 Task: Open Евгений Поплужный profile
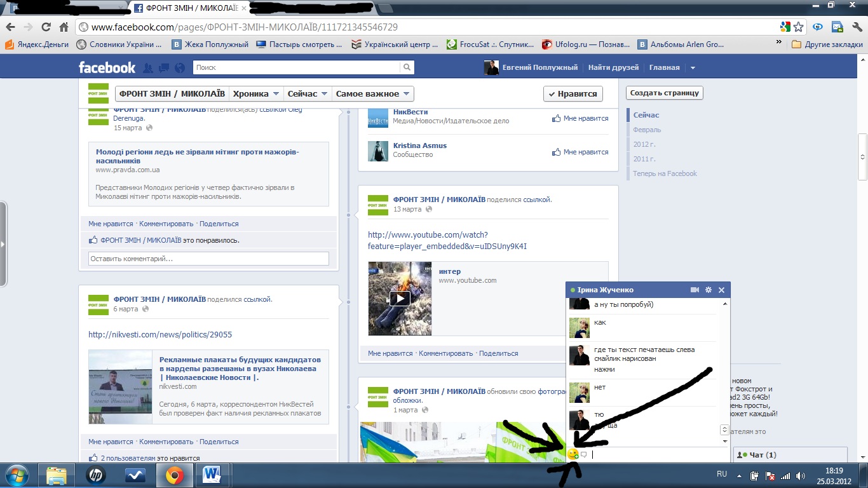click(x=531, y=68)
